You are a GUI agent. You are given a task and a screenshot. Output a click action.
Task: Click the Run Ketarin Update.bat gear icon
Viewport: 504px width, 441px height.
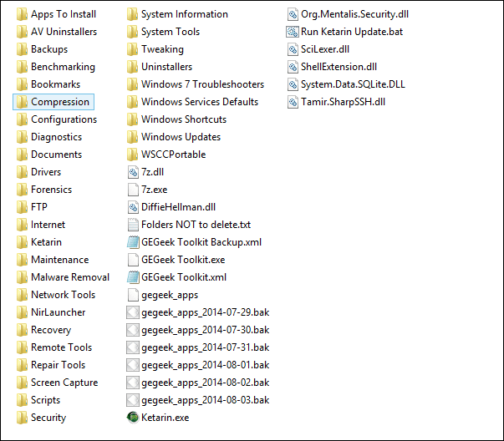[x=293, y=32]
